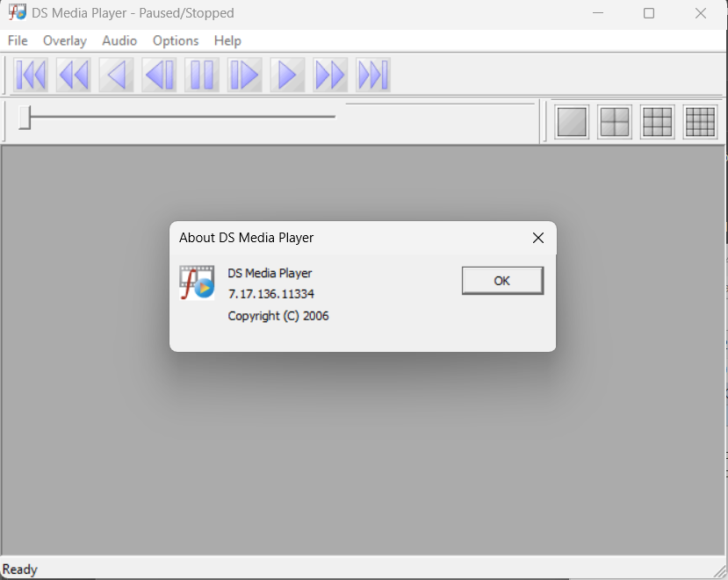Step one frame backward
Screen dimensions: 728x580
pyautogui.click(x=159, y=75)
